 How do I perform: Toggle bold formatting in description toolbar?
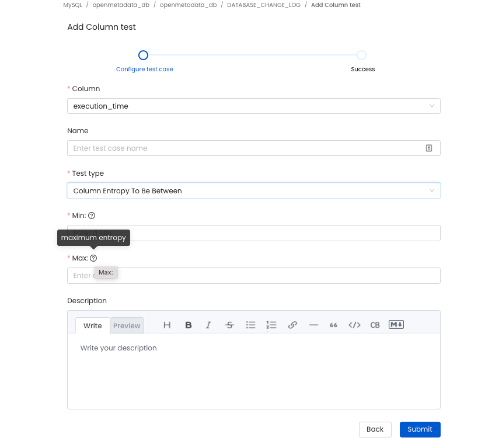[189, 325]
